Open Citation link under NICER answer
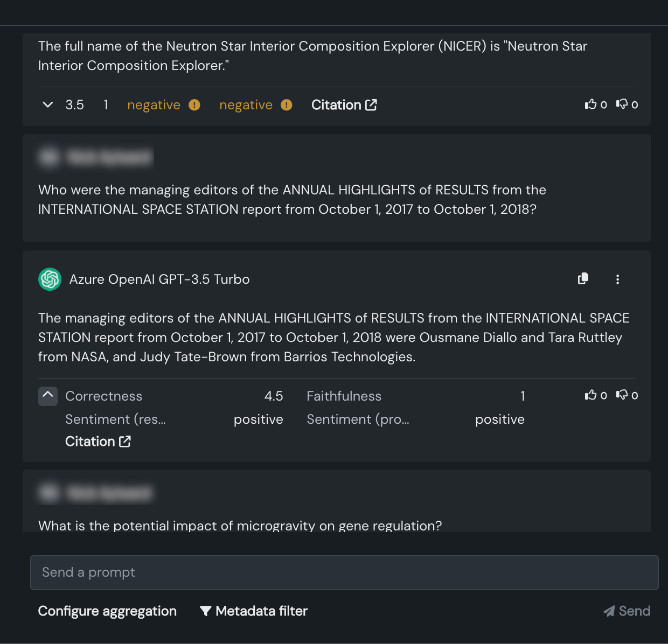The width and height of the screenshot is (668, 644). coord(344,105)
